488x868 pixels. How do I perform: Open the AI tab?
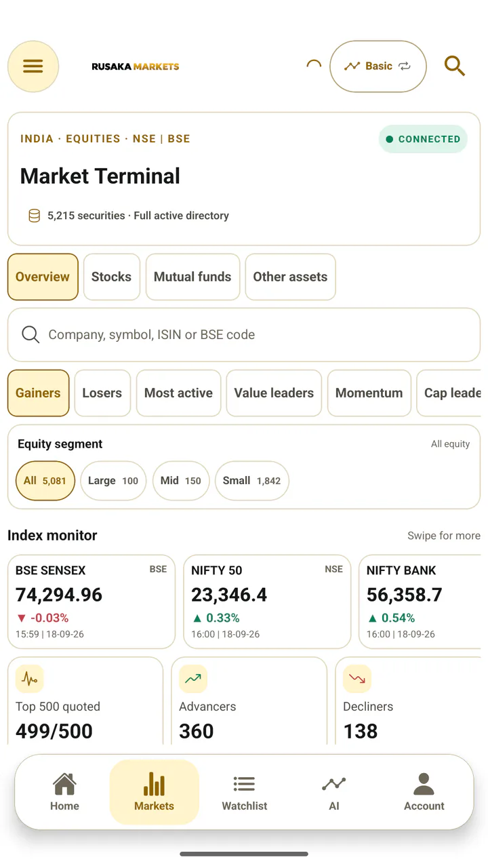(334, 792)
